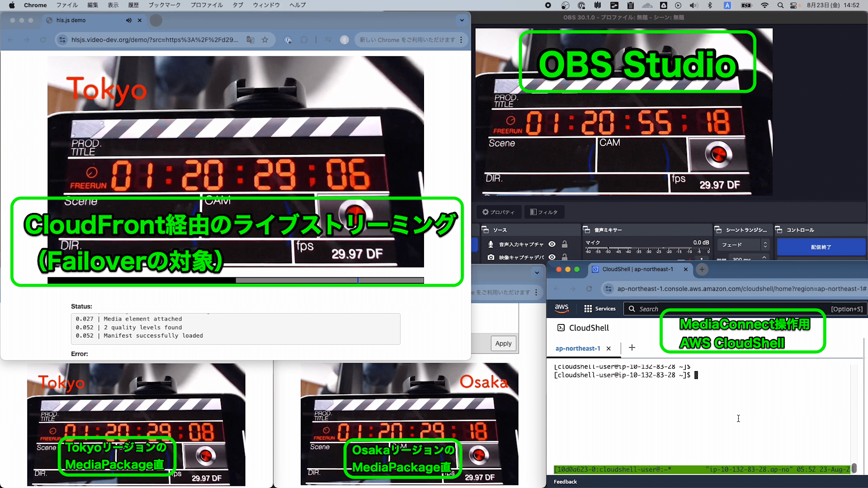868x488 pixels.
Task: Click the Controls dock icon in OBS
Action: click(779, 230)
